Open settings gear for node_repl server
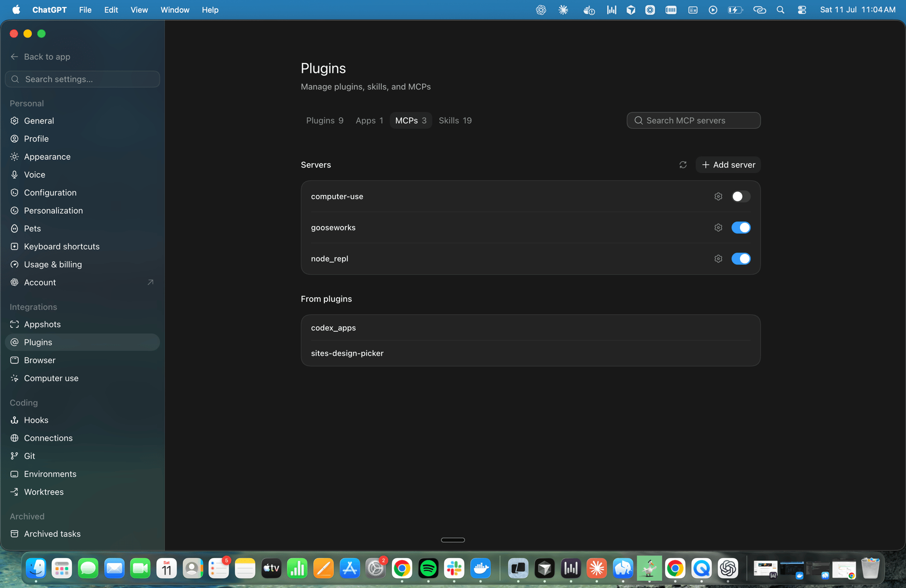The width and height of the screenshot is (906, 588). pyautogui.click(x=718, y=259)
